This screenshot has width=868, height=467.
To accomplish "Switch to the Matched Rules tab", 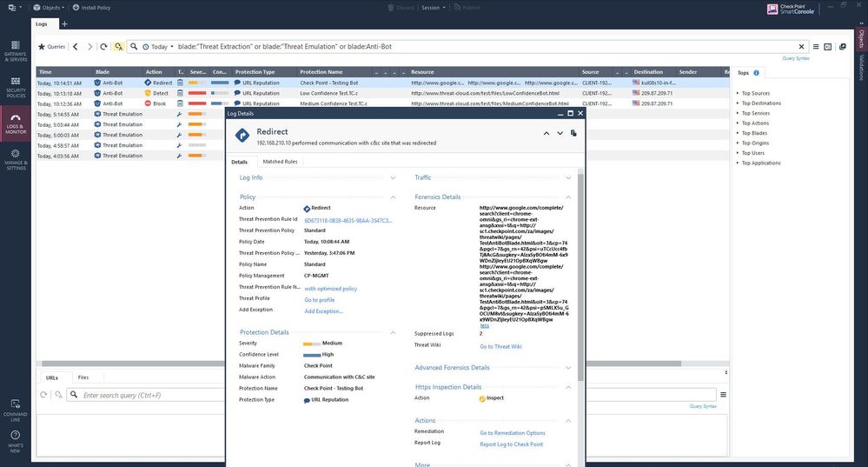I will click(x=280, y=162).
